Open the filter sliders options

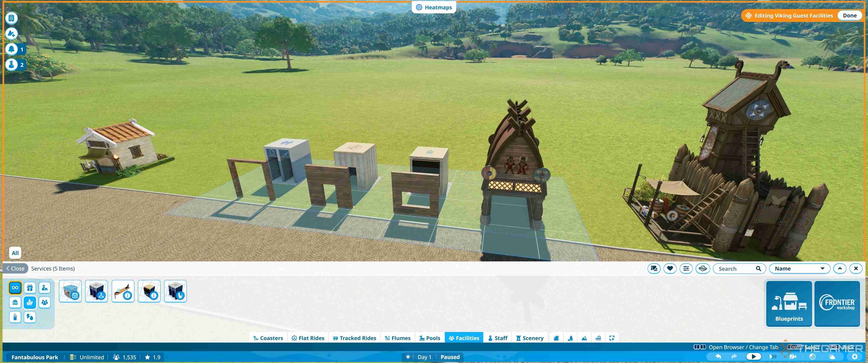[x=686, y=268]
